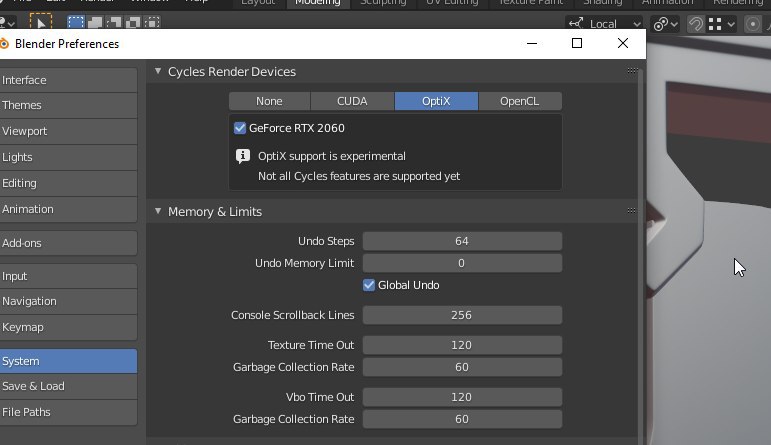771x445 pixels.
Task: Select the OptiX render device option
Action: click(436, 101)
